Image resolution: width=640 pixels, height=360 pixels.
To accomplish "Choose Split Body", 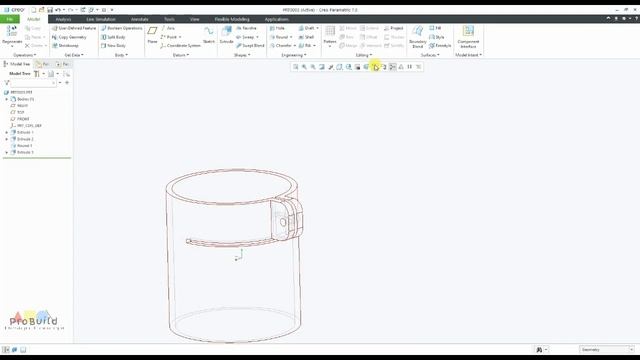I will click(x=113, y=37).
